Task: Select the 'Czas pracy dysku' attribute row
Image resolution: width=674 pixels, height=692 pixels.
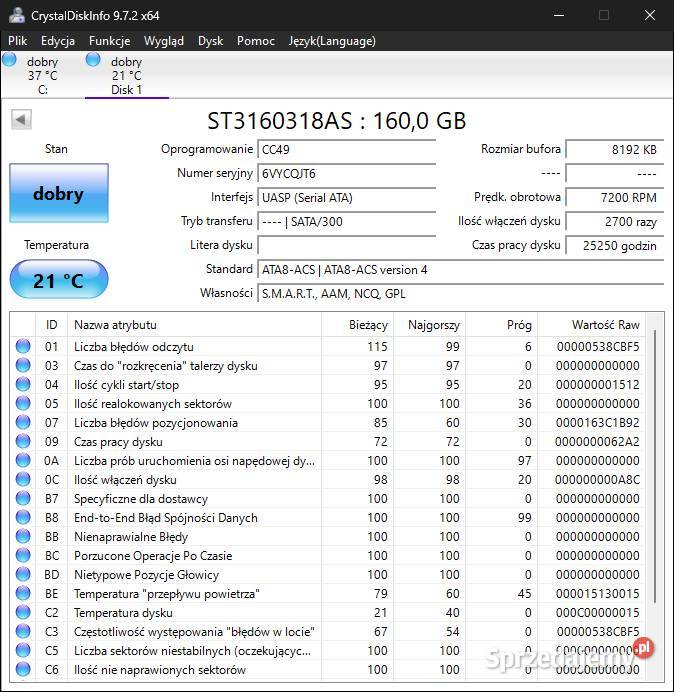Action: 194,442
